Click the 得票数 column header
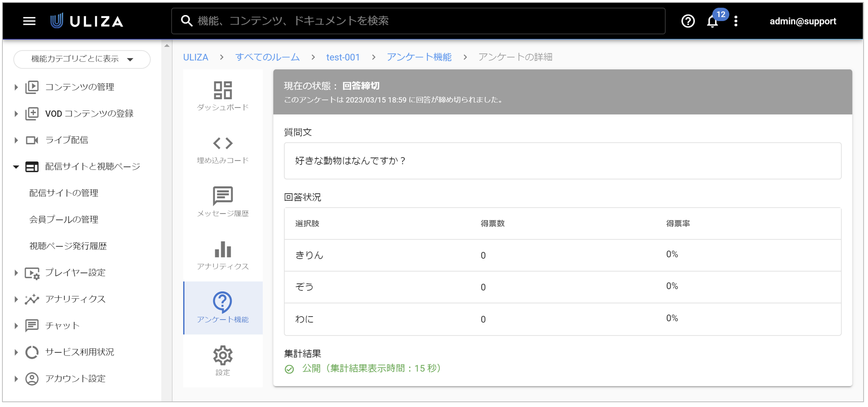This screenshot has height=407, width=868. pos(492,224)
